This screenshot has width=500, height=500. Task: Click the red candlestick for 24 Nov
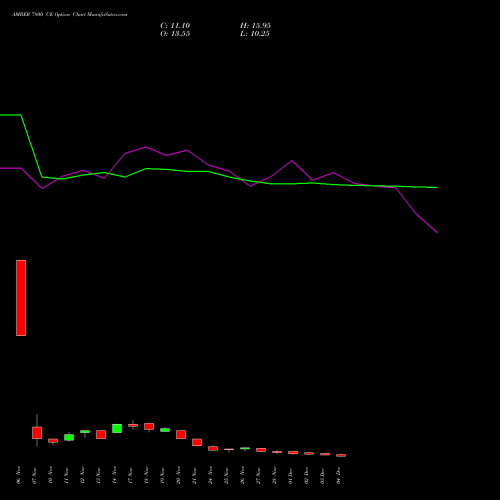[213, 448]
